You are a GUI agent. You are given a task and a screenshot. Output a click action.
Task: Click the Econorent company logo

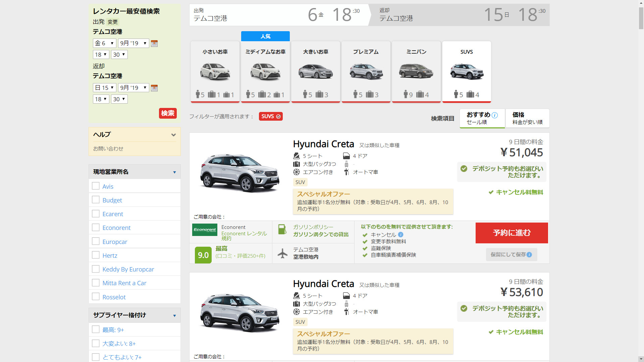pyautogui.click(x=205, y=230)
